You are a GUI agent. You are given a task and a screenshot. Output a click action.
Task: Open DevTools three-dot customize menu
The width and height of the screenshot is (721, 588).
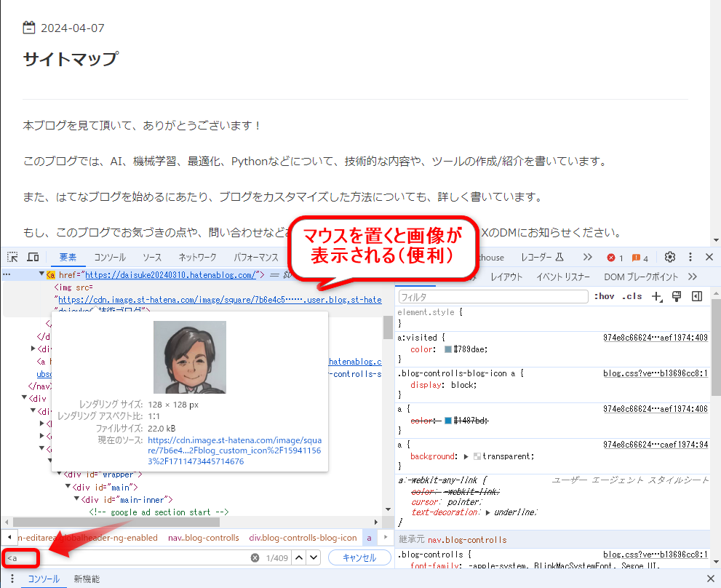point(690,257)
